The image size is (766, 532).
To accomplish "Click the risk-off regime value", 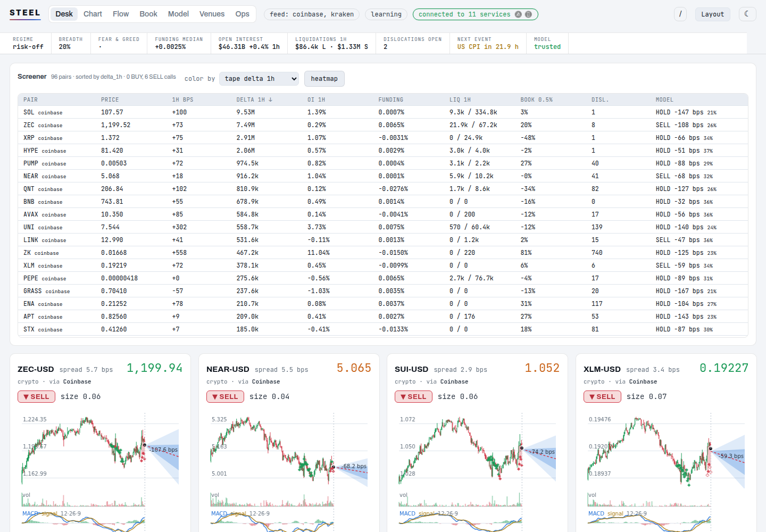I will pyautogui.click(x=28, y=47).
